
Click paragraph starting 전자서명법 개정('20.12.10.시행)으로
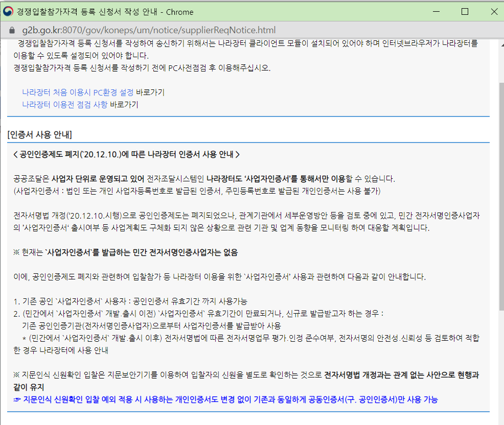point(246,222)
